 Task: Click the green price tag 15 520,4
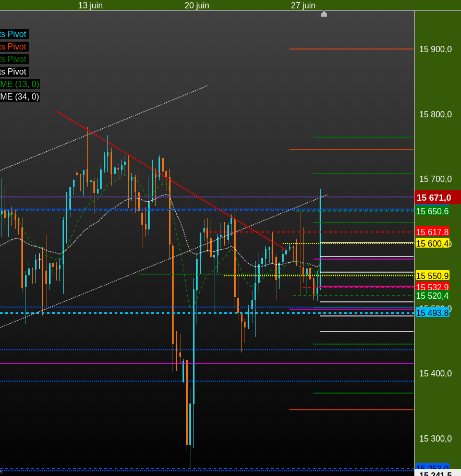[432, 296]
